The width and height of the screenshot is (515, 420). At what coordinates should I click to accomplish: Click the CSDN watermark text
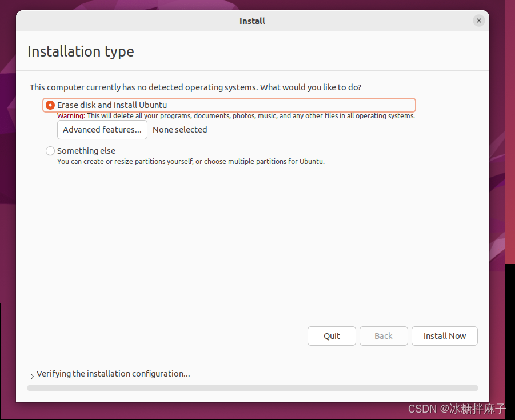point(457,409)
